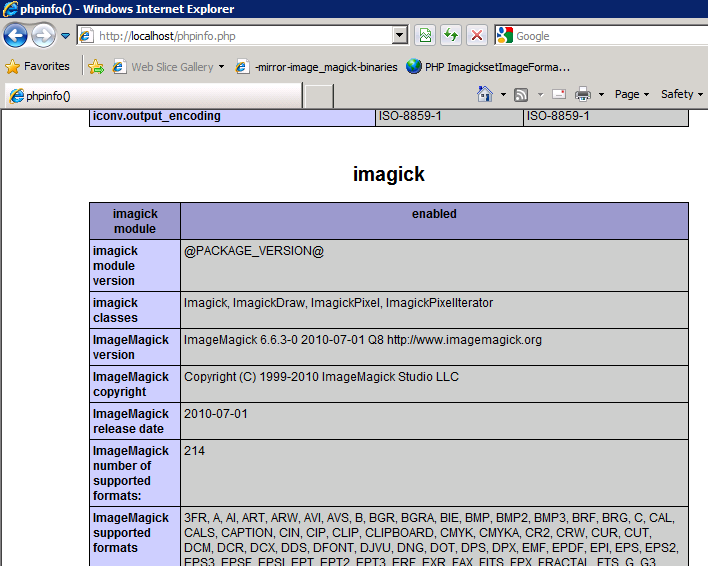This screenshot has width=708, height=566.
Task: Click the 214 supported formats value
Action: click(x=194, y=450)
